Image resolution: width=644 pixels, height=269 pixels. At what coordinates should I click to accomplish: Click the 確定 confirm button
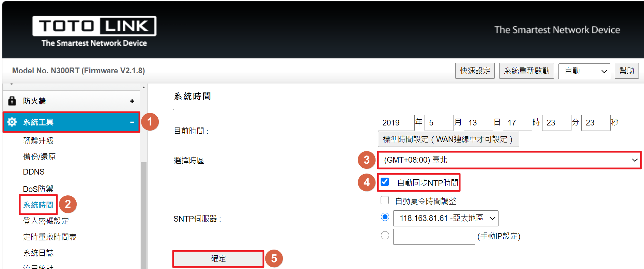[x=218, y=259]
